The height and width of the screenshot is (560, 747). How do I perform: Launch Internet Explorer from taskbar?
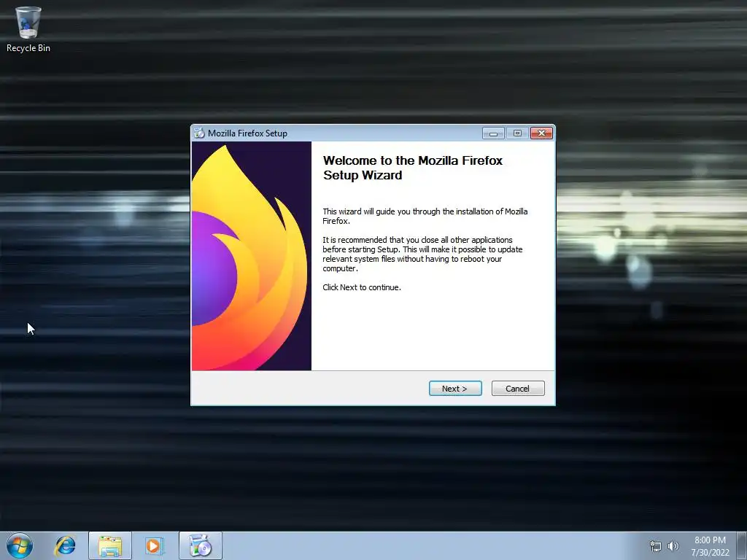pyautogui.click(x=65, y=545)
